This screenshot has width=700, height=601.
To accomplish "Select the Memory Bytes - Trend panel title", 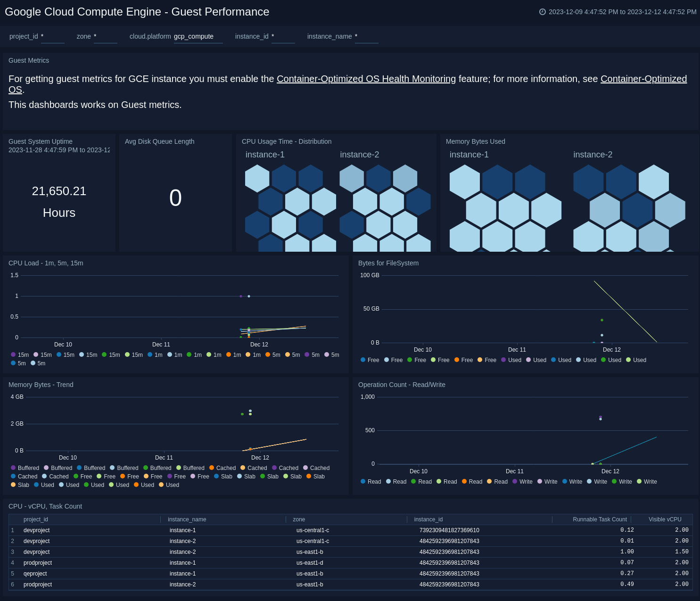I will 41,385.
